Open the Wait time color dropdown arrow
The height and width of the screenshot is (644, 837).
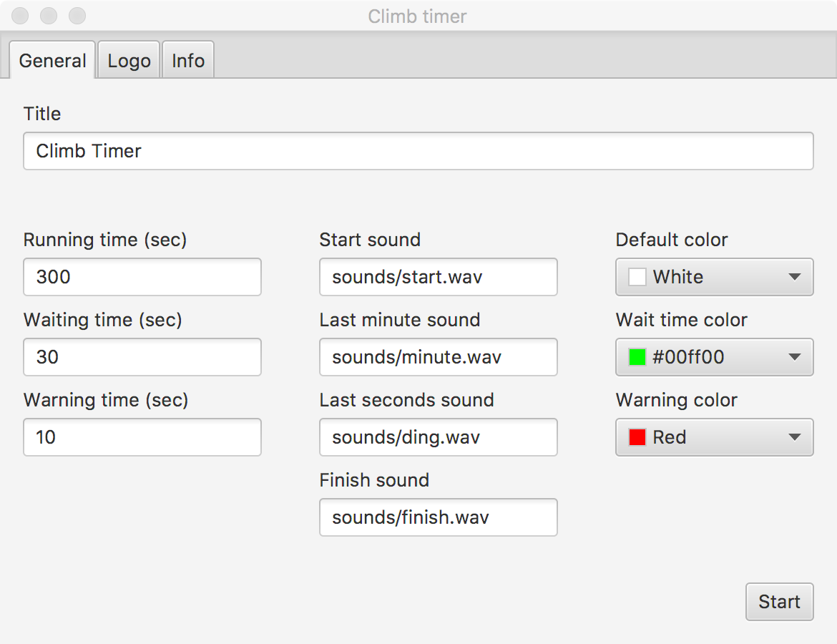794,357
